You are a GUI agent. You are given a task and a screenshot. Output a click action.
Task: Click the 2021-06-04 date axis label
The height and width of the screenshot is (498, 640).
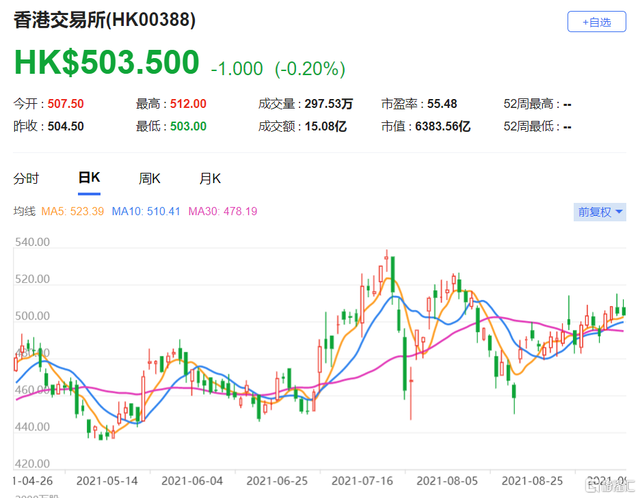tap(192, 481)
